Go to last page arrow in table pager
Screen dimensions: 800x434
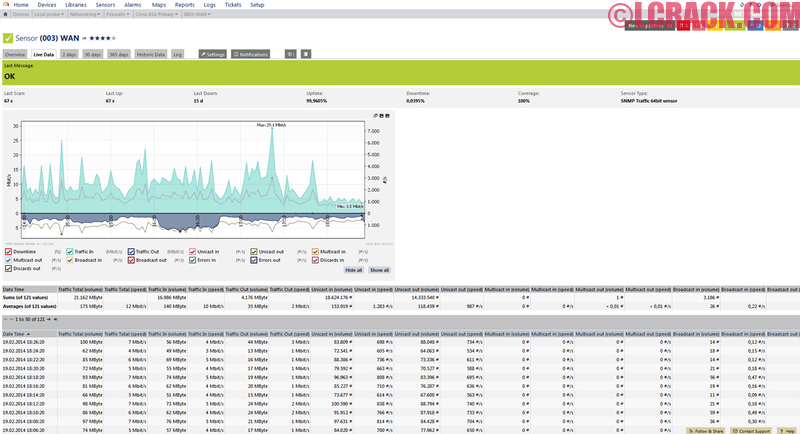click(x=55, y=319)
